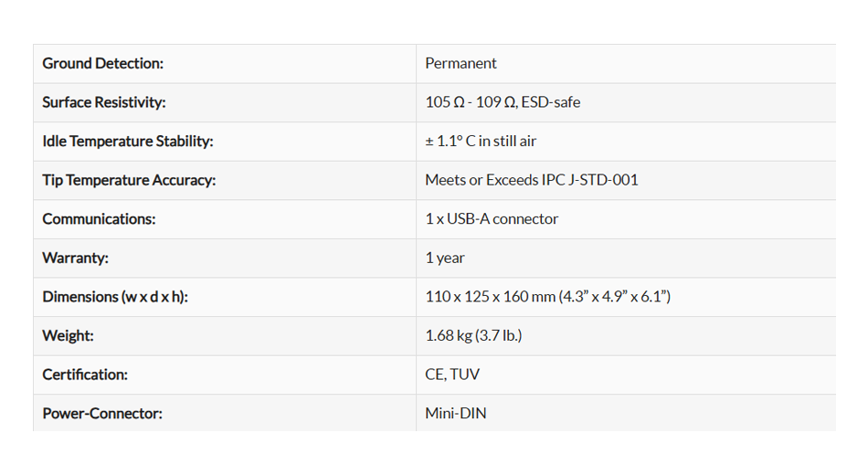This screenshot has width=868, height=475.
Task: Click the 1.68 kg (3.7 lb.) value
Action: point(473,335)
